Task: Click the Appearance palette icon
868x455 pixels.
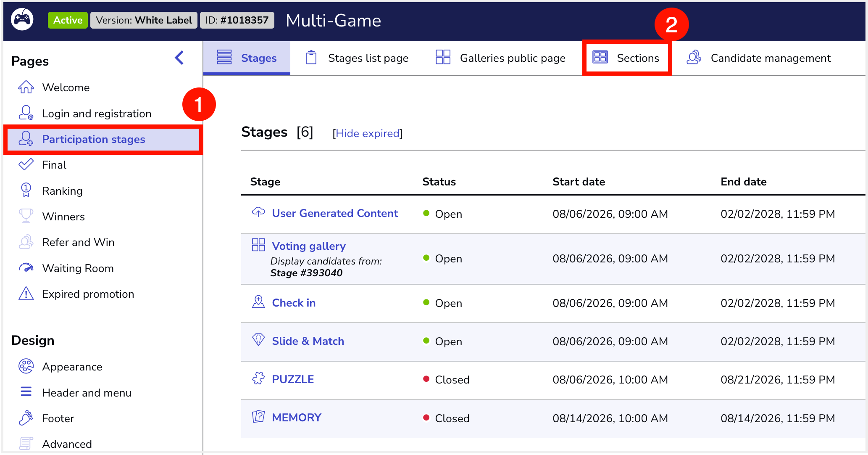Action: (x=26, y=366)
